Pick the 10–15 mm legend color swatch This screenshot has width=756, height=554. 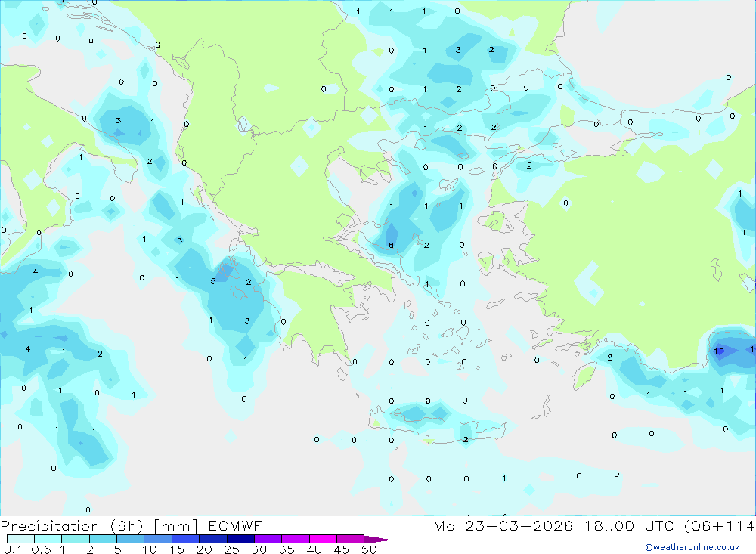click(158, 539)
